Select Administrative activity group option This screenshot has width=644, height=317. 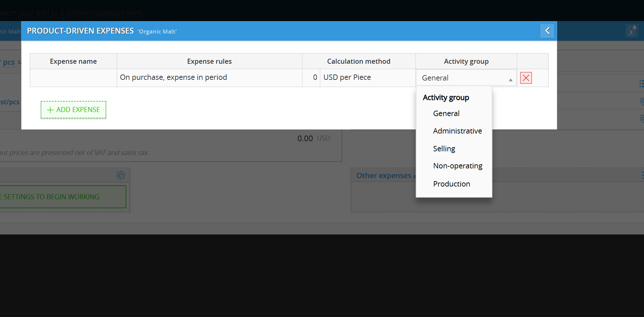(457, 131)
